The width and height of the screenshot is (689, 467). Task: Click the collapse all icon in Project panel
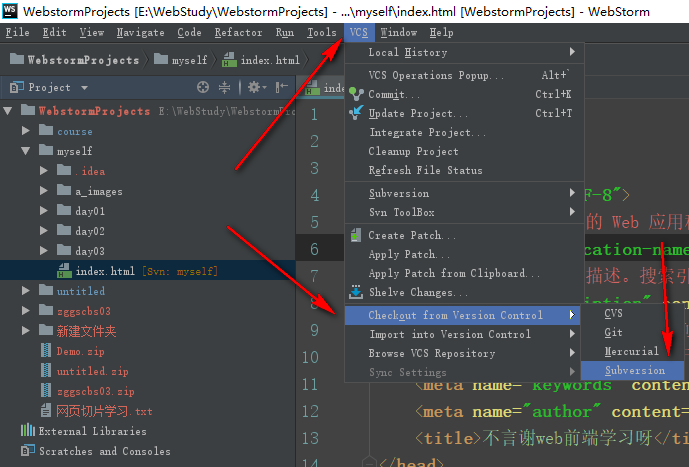pos(225,87)
